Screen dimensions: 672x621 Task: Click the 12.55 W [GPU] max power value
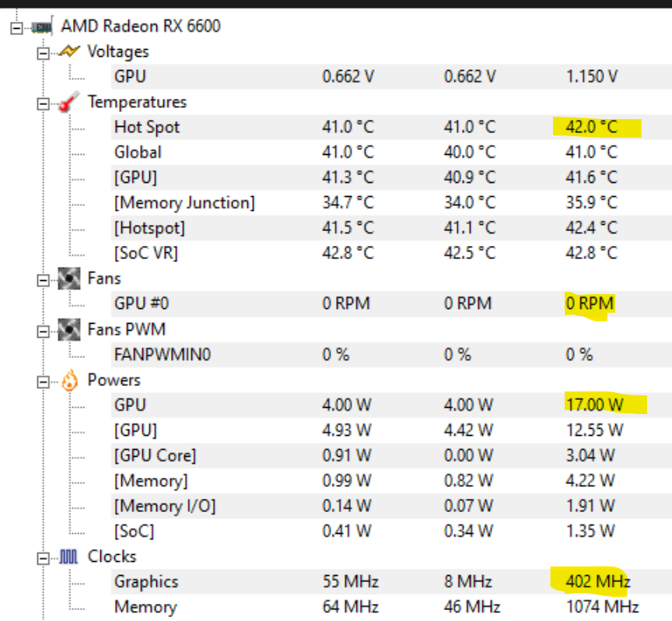(x=595, y=430)
